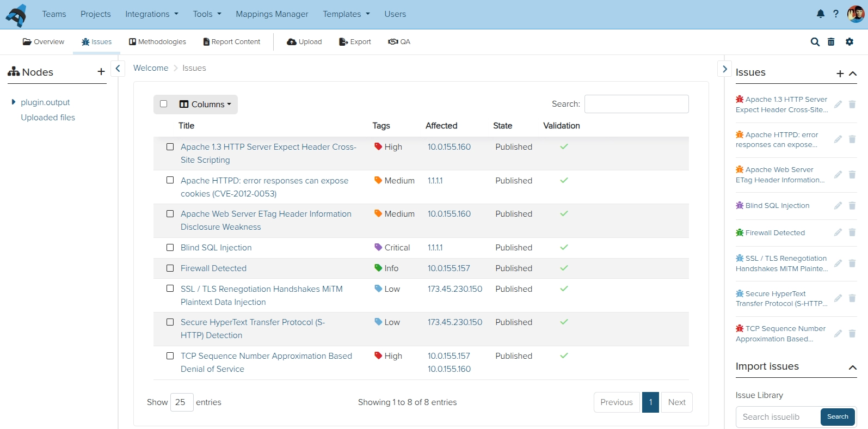The width and height of the screenshot is (868, 429).
Task: Collapse the Nodes sidebar chevron
Action: (x=118, y=69)
